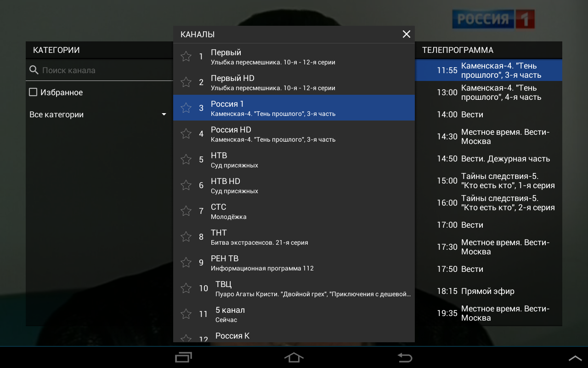Mark Россия HD as favorite star
The width and height of the screenshot is (588, 368).
tap(186, 133)
